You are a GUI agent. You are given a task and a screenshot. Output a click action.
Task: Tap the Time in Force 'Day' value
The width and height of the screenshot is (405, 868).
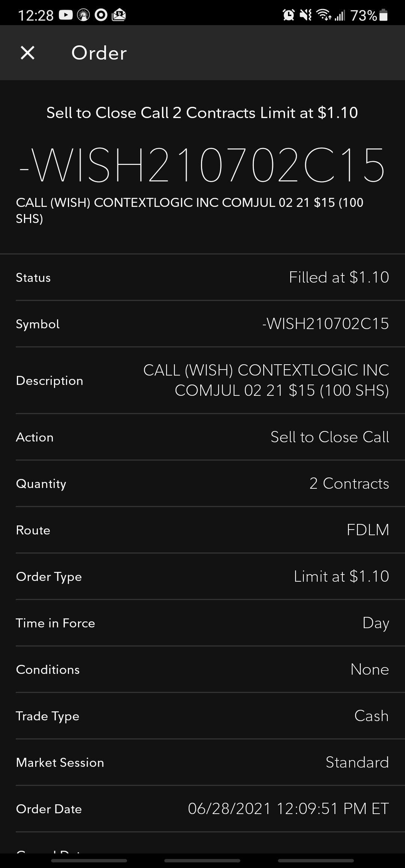[375, 623]
